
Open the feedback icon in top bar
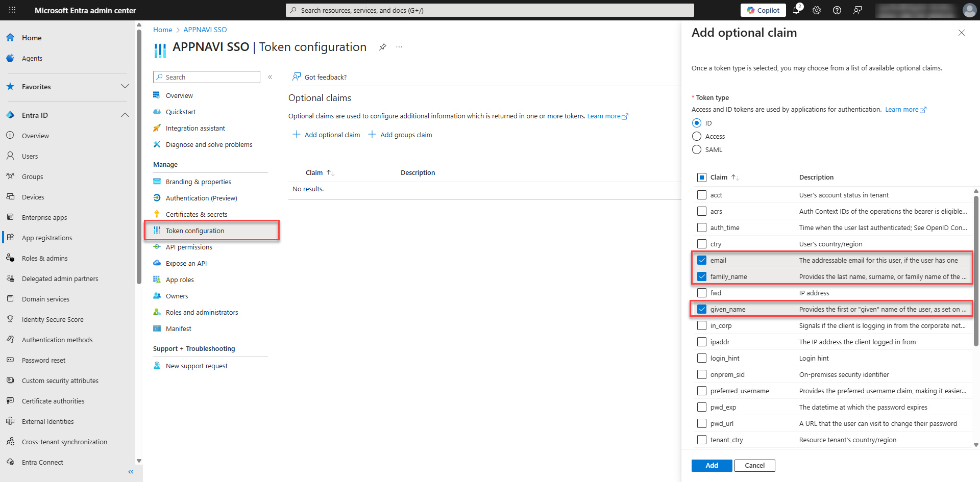tap(857, 10)
